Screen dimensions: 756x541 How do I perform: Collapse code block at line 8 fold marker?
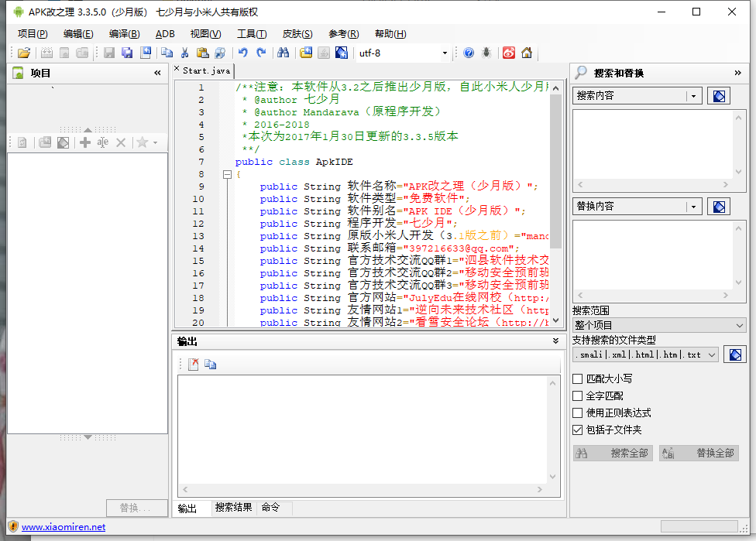(227, 174)
